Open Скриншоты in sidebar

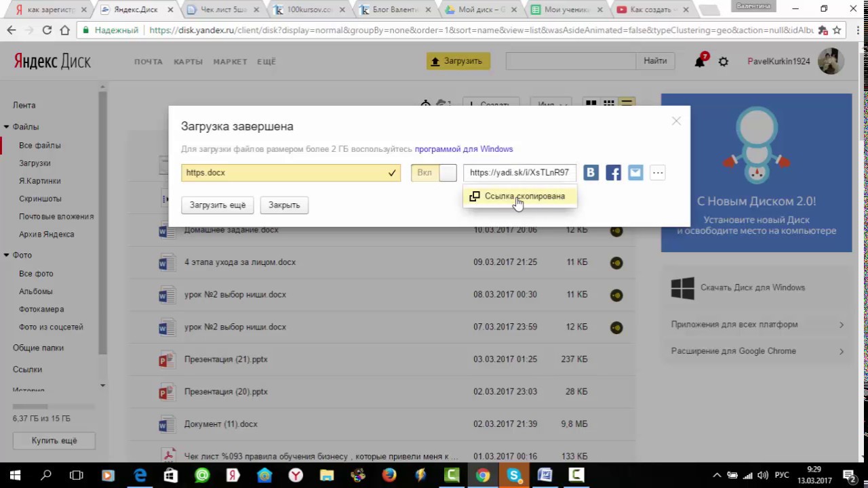40,199
